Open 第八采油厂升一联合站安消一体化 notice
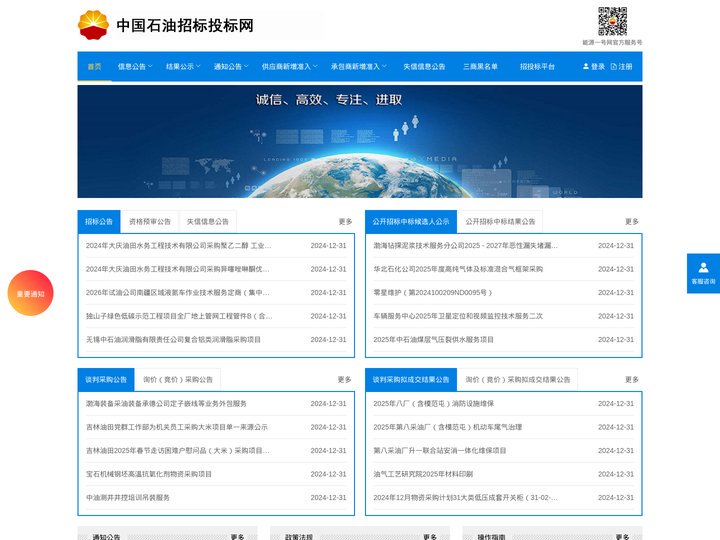Screen dimensions: 720x540 (x=439, y=450)
